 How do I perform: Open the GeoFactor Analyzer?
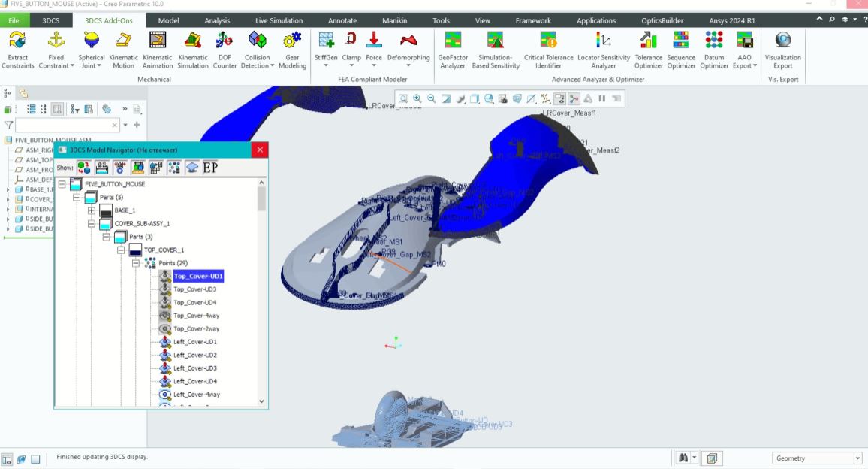click(x=451, y=45)
